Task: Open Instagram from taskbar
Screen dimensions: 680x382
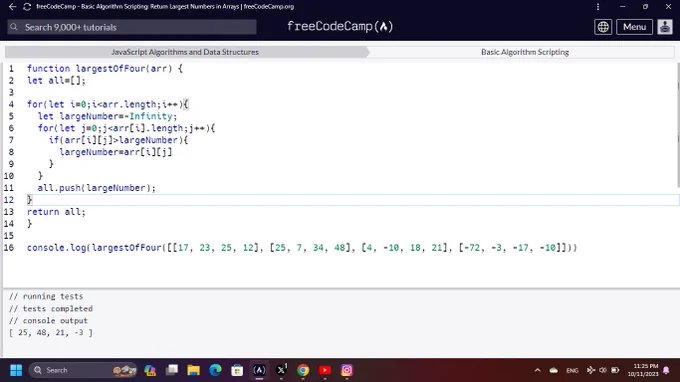Action: (x=347, y=370)
